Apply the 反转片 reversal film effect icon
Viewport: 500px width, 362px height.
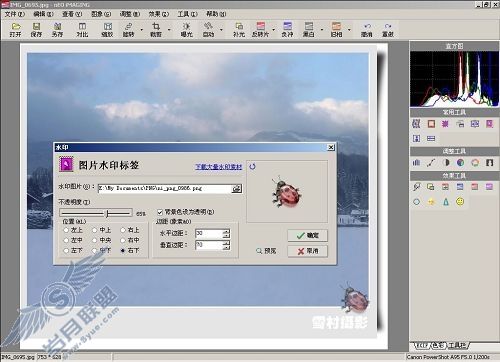pyautogui.click(x=260, y=30)
